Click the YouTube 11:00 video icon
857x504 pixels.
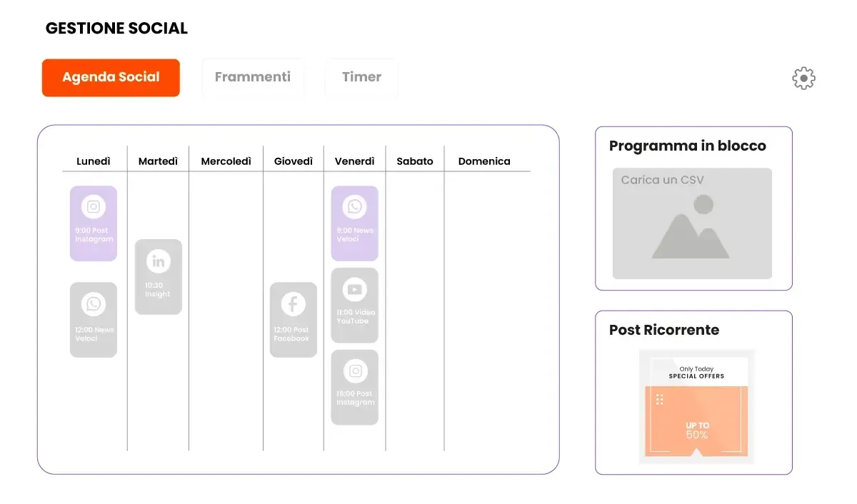[x=354, y=289]
